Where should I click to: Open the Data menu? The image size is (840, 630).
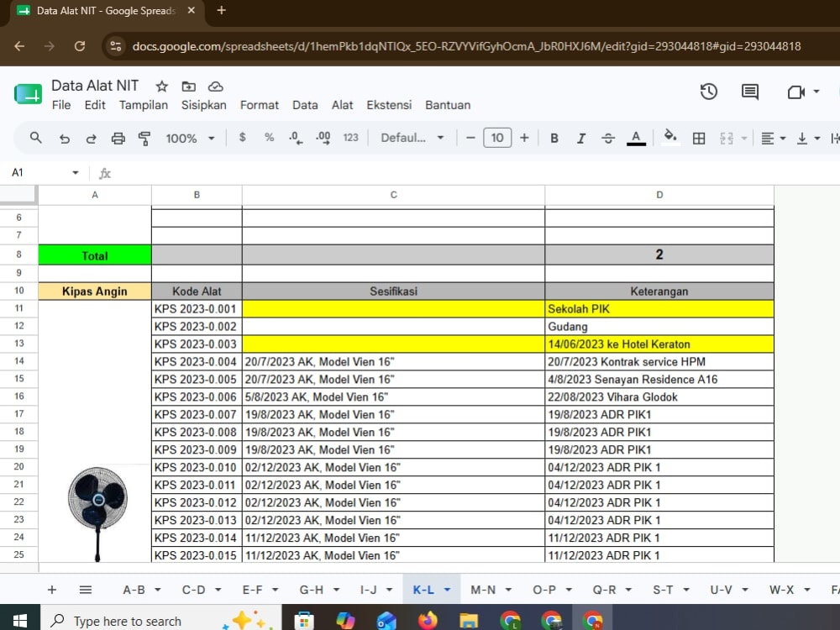click(x=305, y=105)
